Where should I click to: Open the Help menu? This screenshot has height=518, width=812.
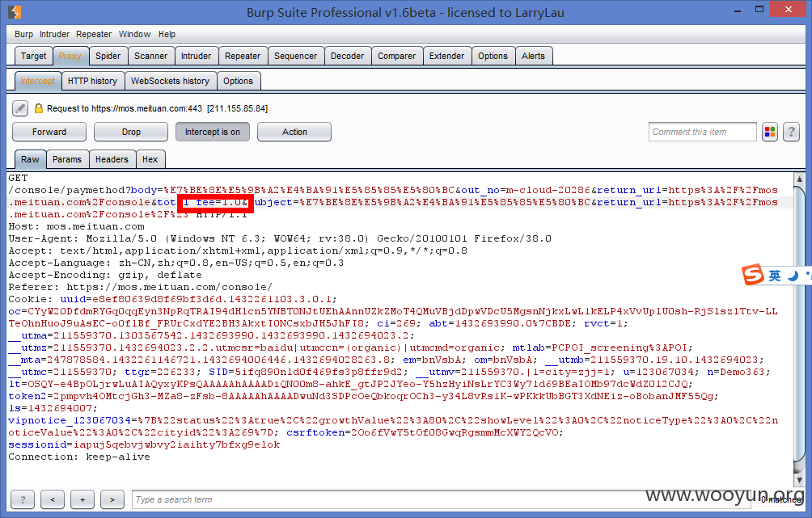167,34
